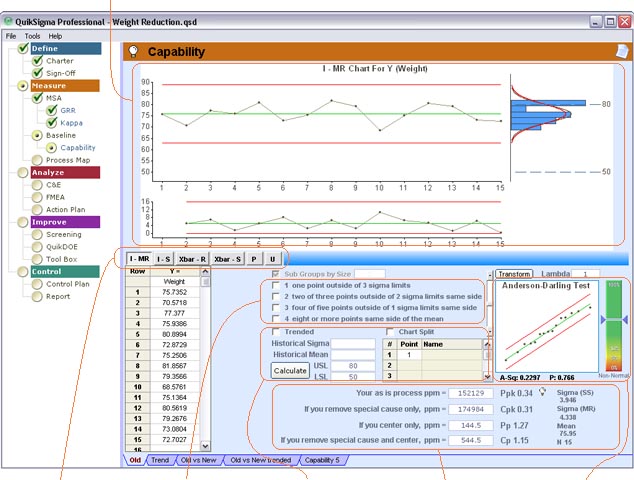The image size is (634, 480).
Task: Select the P chart button
Action: point(254,259)
